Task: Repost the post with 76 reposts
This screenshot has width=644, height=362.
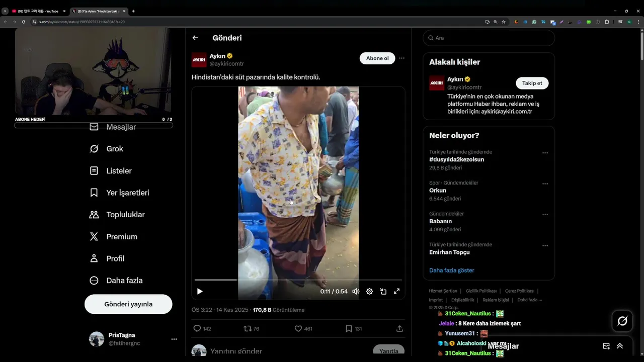Action: point(248,328)
